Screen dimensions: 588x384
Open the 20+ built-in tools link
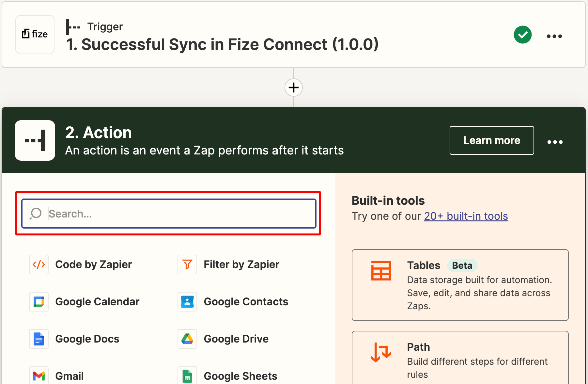point(466,216)
